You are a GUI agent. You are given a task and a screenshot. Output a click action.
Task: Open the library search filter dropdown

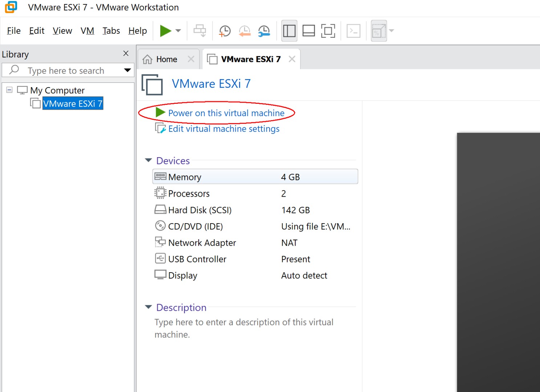[x=127, y=70]
